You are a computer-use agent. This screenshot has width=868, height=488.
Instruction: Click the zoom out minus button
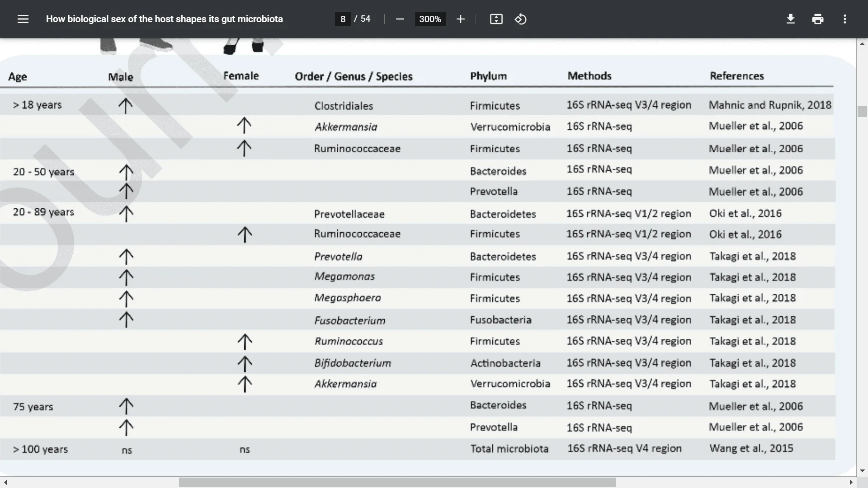[x=399, y=19]
